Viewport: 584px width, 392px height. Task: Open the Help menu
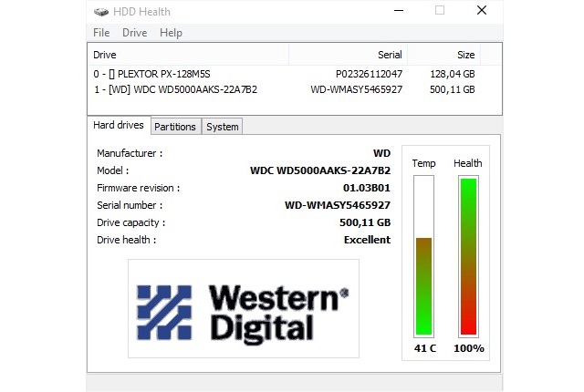[171, 33]
